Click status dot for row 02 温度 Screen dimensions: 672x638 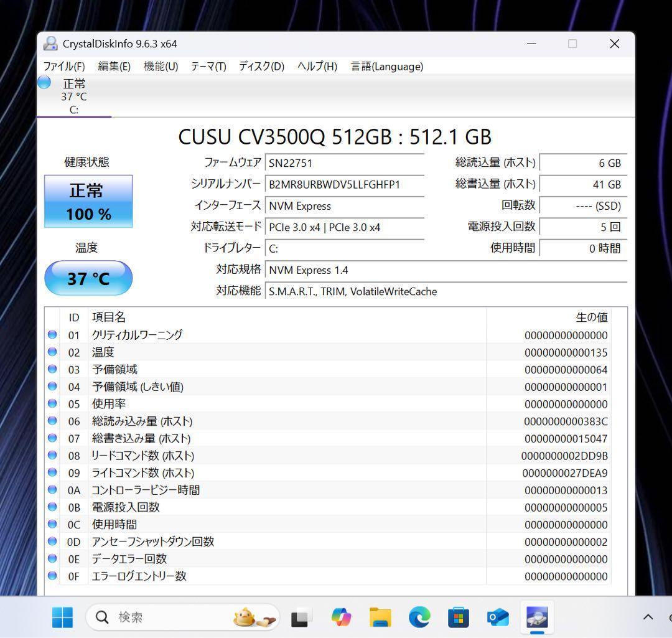52,352
